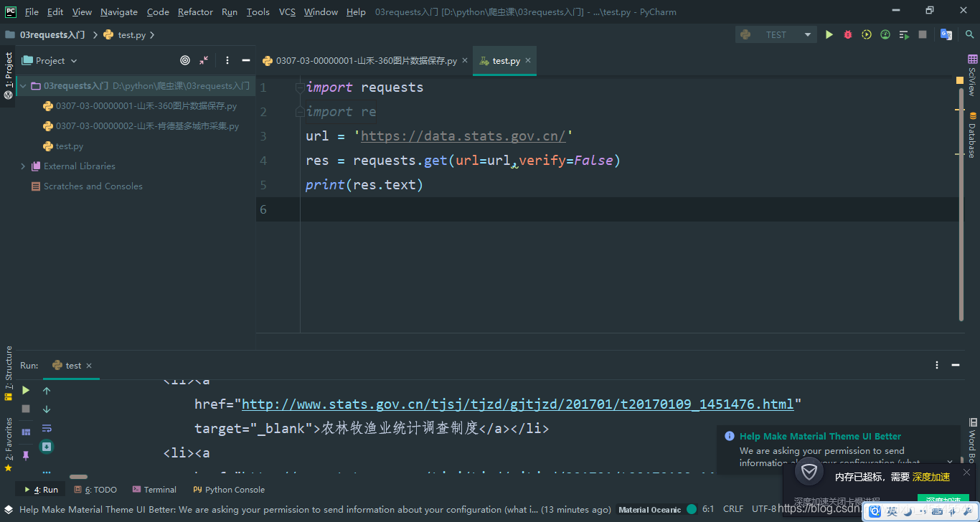Run with coverage from the top toolbar

click(867, 34)
